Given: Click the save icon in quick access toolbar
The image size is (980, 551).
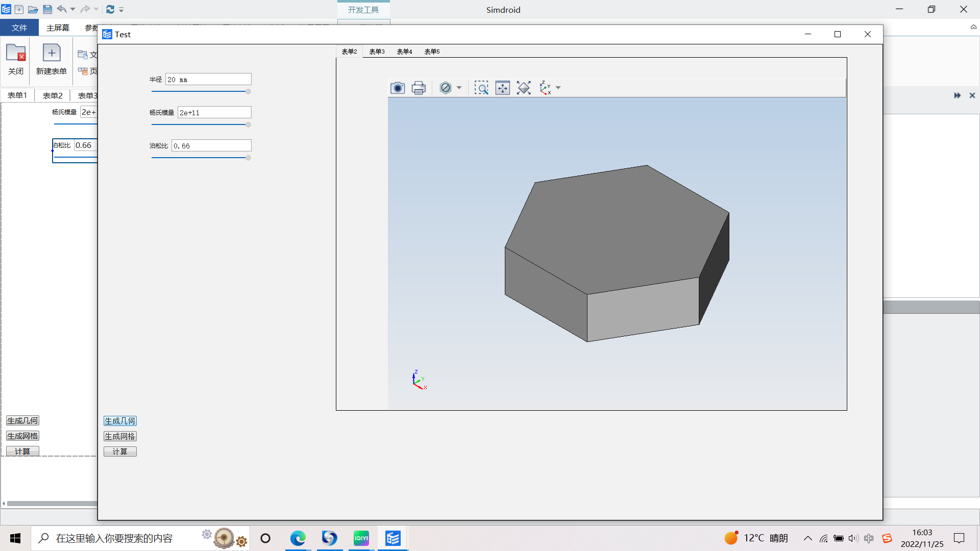Looking at the screenshot, I should [47, 9].
